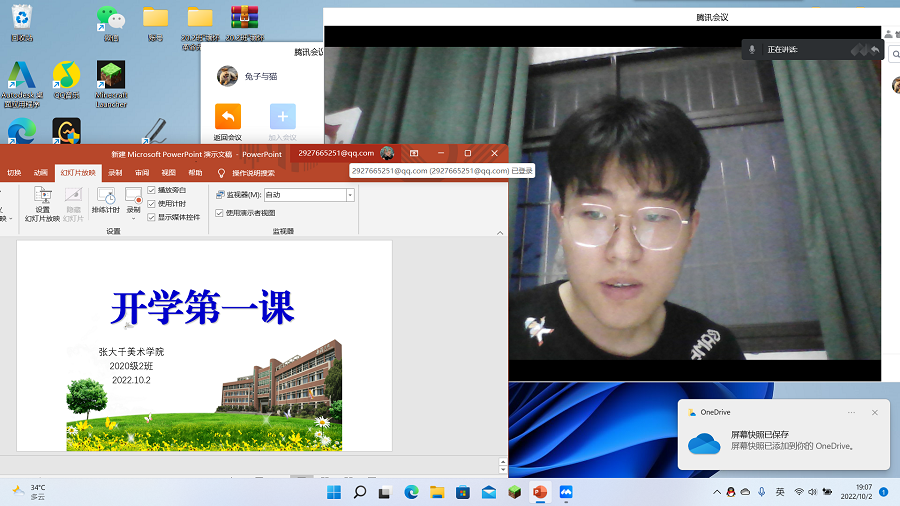Click the blue join meeting plus icon
The width and height of the screenshot is (900, 506).
[282, 116]
